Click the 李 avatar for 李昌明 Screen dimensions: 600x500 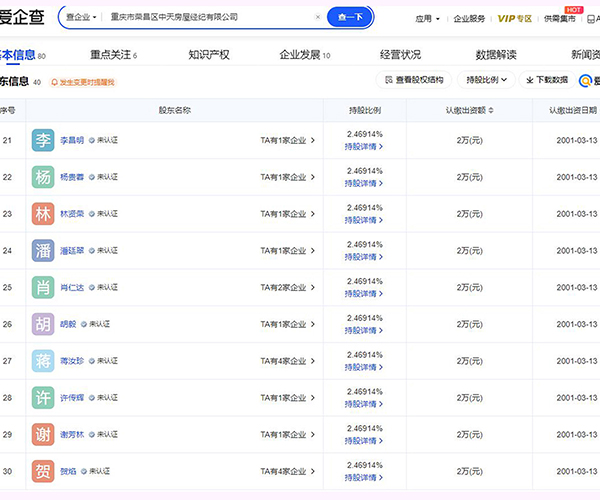coord(43,140)
